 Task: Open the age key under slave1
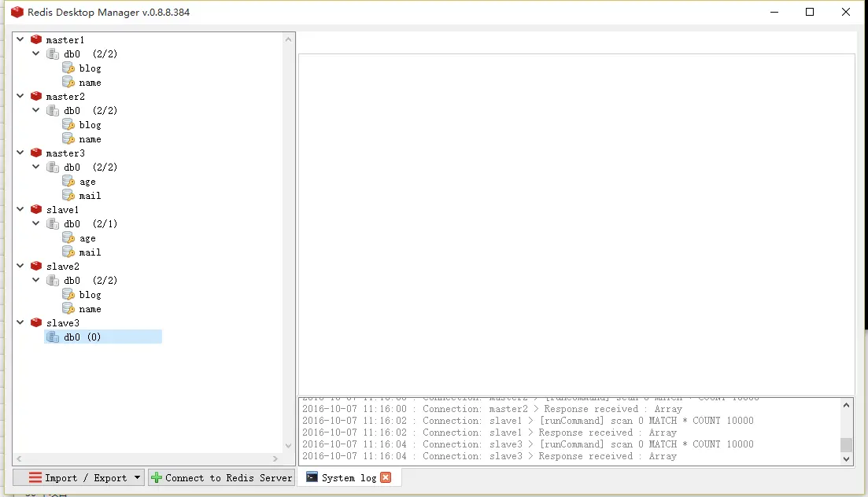click(87, 238)
